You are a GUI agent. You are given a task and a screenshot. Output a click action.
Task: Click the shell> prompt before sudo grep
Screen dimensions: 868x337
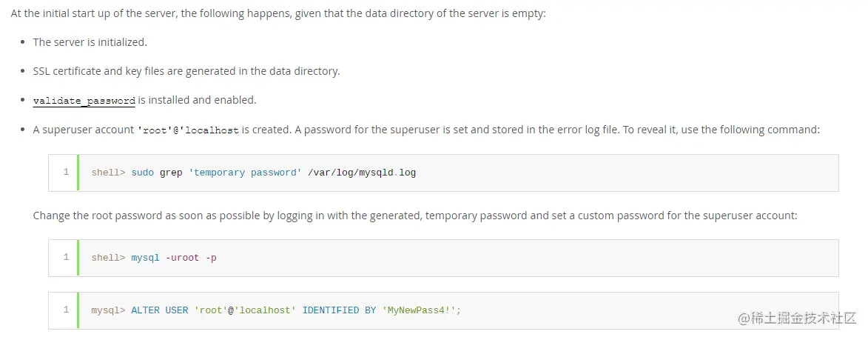[x=109, y=173]
